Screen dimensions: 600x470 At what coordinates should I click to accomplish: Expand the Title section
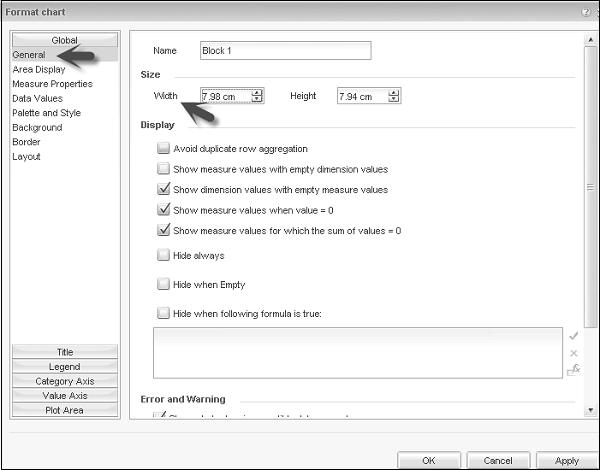65,352
